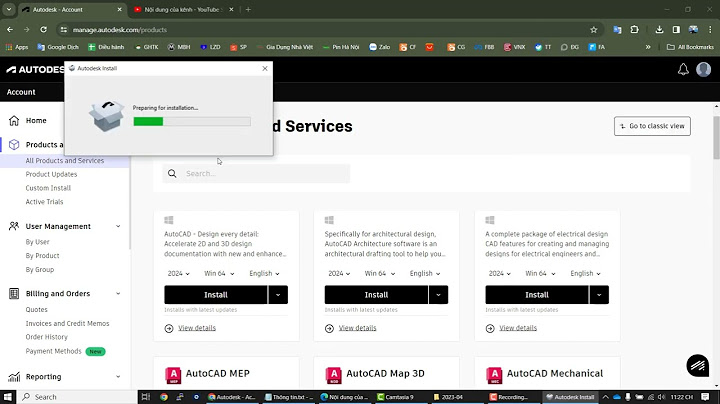Click the notification bell icon
The image size is (720, 404).
(683, 69)
